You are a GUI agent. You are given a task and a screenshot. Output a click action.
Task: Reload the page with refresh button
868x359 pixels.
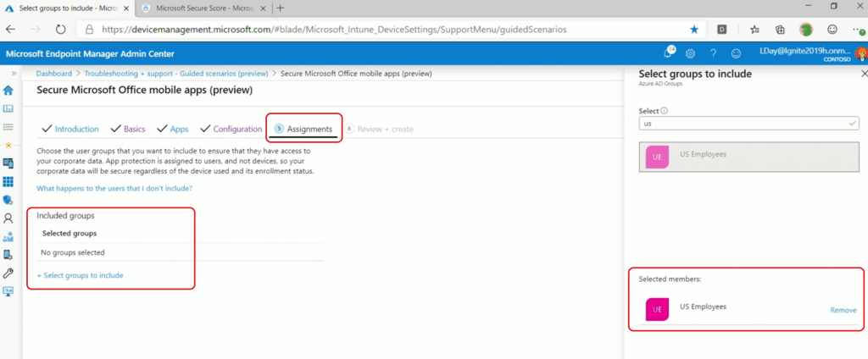(x=61, y=30)
